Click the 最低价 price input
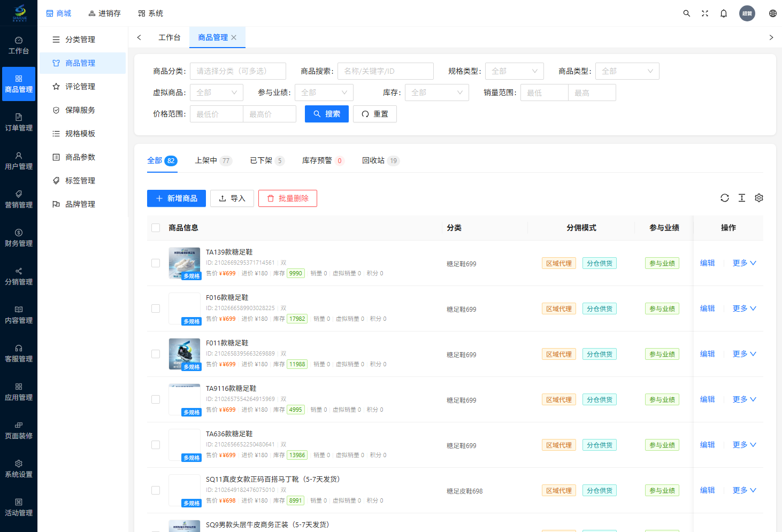 point(217,114)
